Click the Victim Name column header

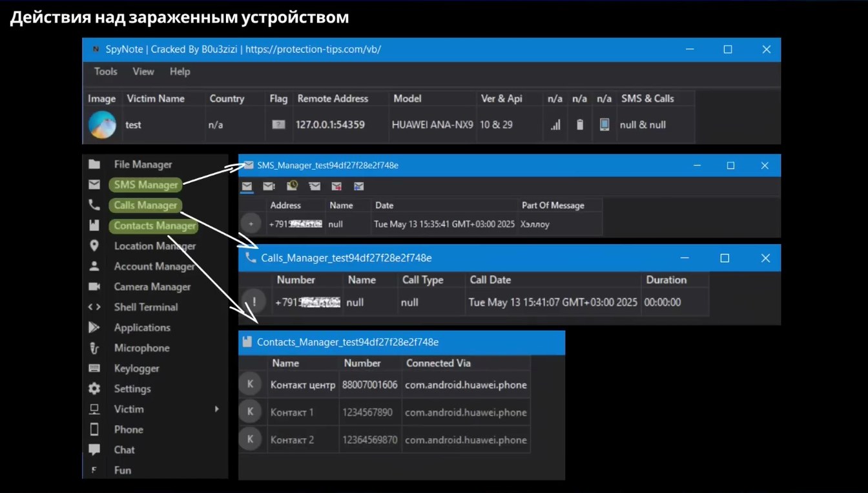(156, 99)
